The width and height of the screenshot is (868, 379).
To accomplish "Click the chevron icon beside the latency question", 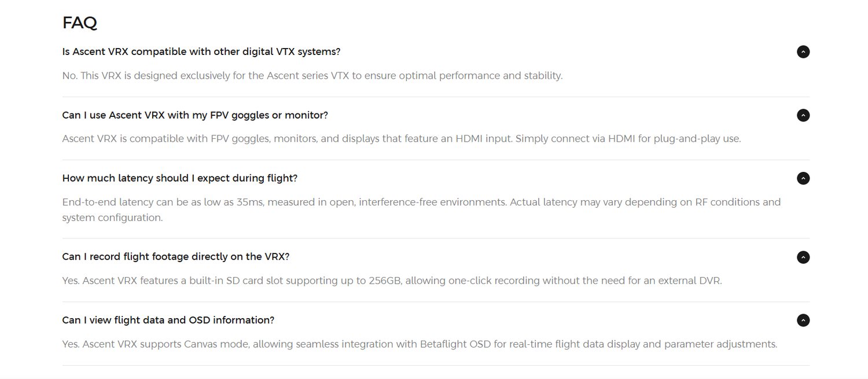I will [803, 178].
